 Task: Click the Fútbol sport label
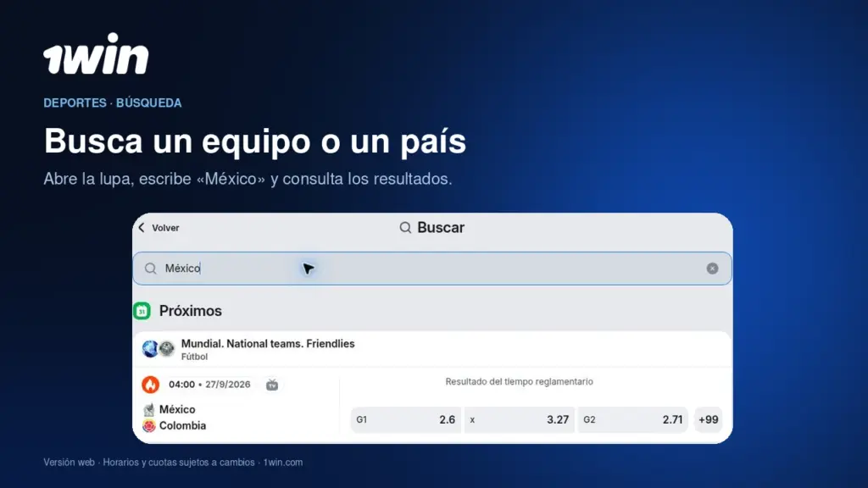[194, 357]
